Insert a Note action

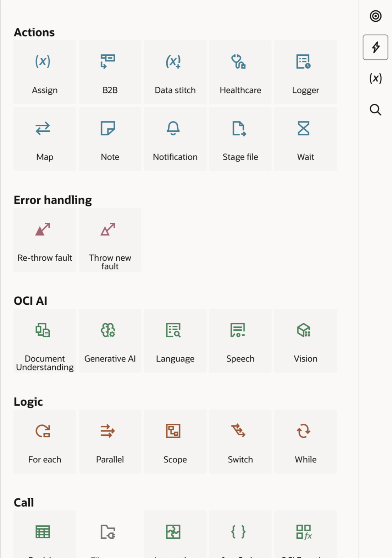coord(110,139)
